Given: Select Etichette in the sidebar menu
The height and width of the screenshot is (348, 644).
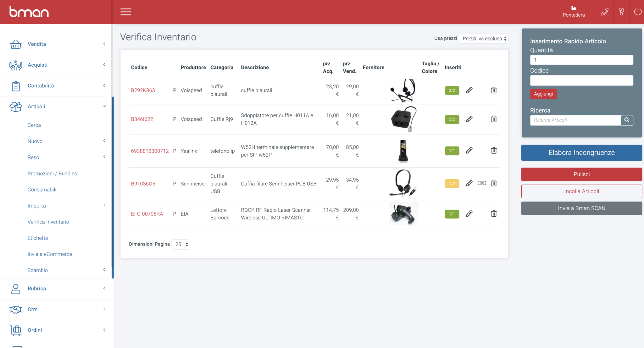Looking at the screenshot, I should coord(37,238).
